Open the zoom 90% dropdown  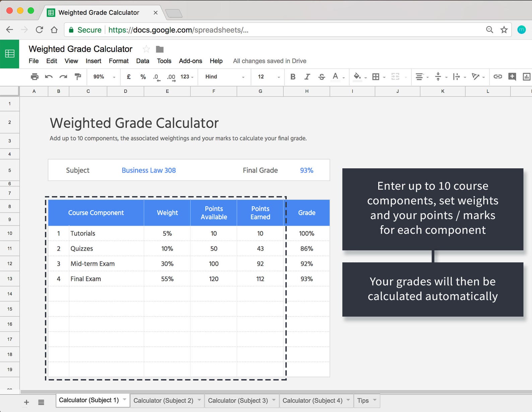(104, 77)
